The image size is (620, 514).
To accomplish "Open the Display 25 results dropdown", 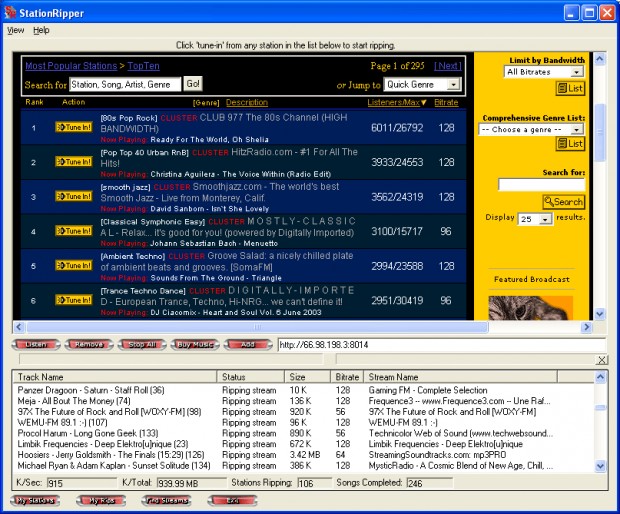I will point(535,219).
